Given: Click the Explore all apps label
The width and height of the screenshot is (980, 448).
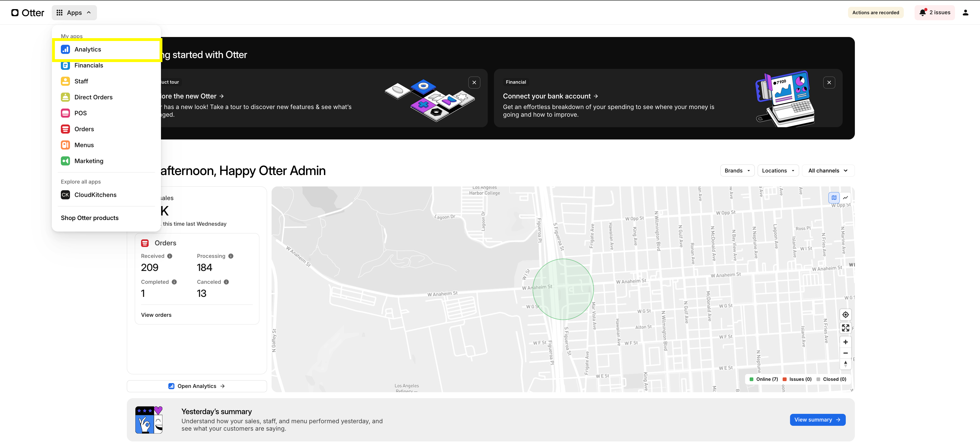Looking at the screenshot, I should (x=81, y=182).
